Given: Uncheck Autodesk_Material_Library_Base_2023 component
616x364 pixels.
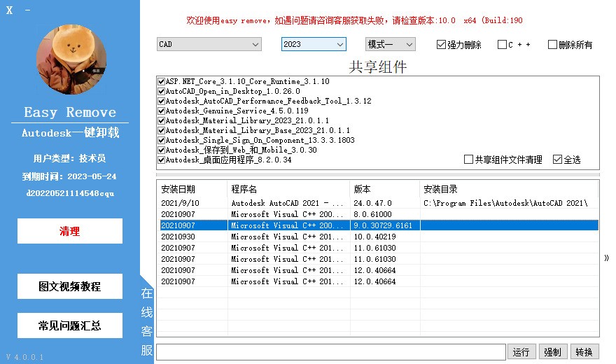Looking at the screenshot, I should pos(161,131).
